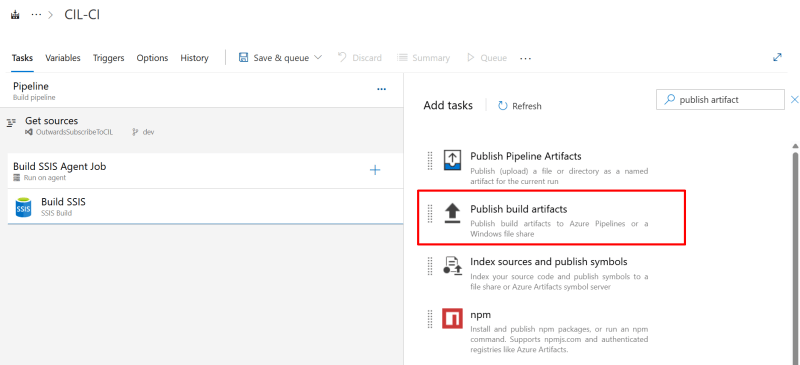Viewport: 800px width, 365px height.
Task: Click the scrollbar up arrow
Action: 795,146
